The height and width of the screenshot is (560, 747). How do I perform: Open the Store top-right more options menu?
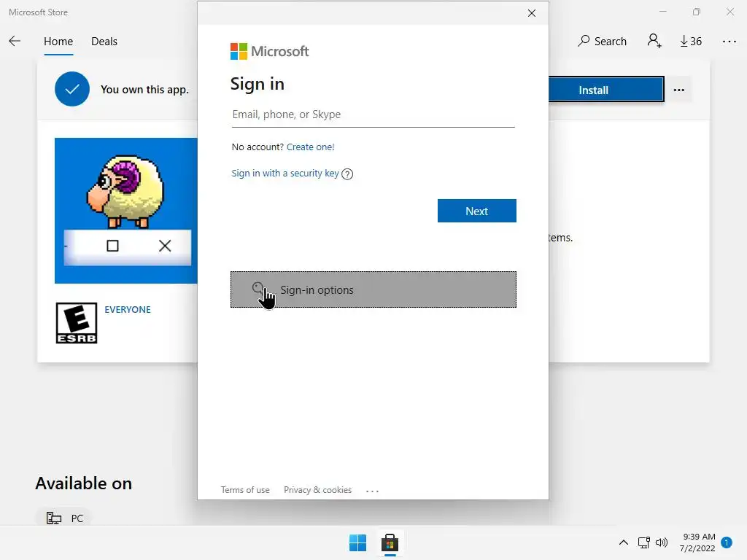[x=729, y=42]
